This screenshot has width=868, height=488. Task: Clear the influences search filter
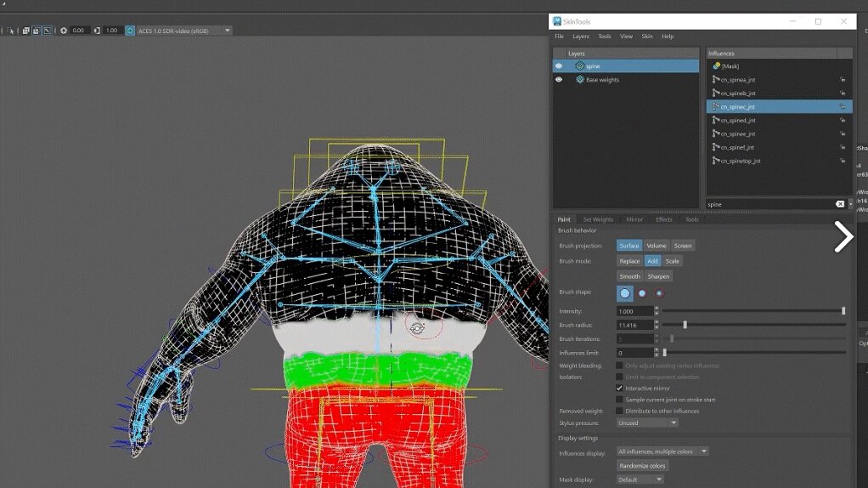pos(839,204)
